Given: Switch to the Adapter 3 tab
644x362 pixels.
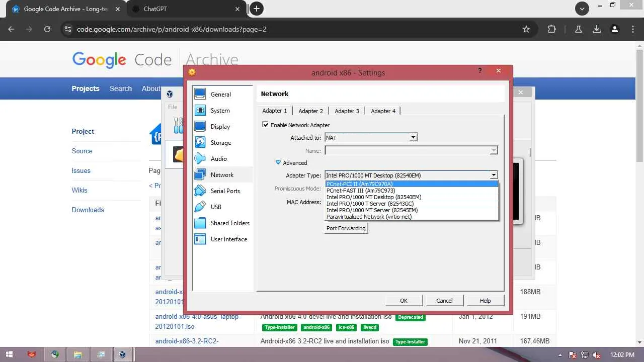Looking at the screenshot, I should click(x=347, y=111).
